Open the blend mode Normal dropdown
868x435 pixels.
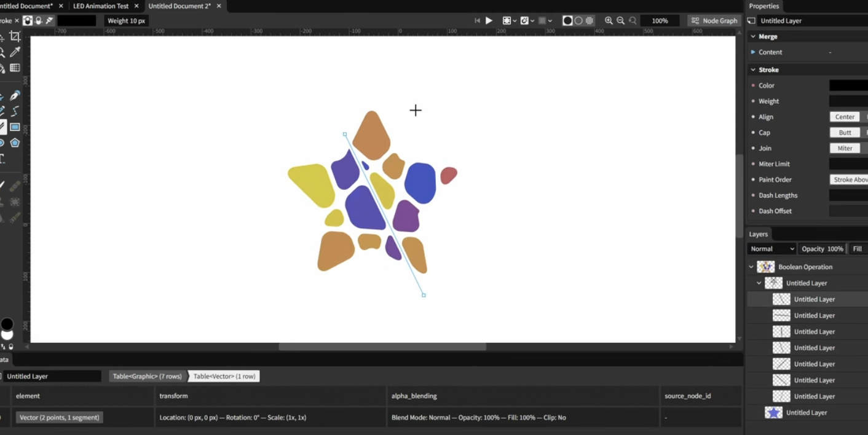click(771, 249)
